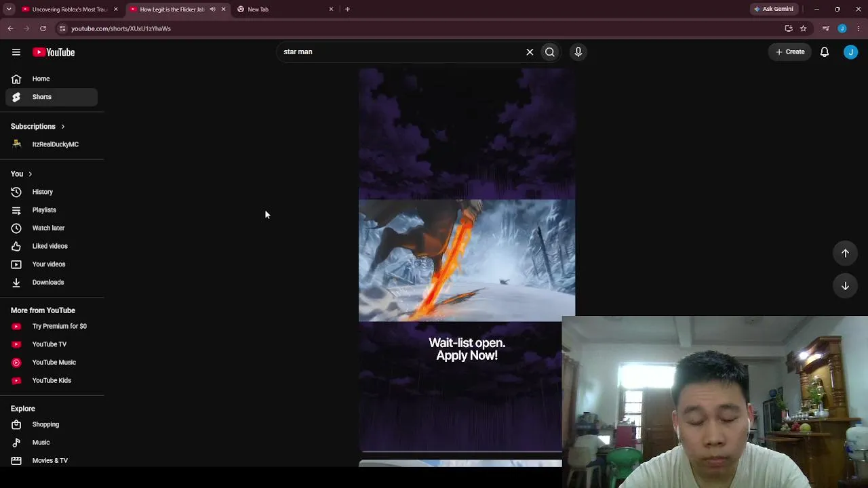Screen dimensions: 868x488
Task: Click Try Premium for $0
Action: coord(52,326)
